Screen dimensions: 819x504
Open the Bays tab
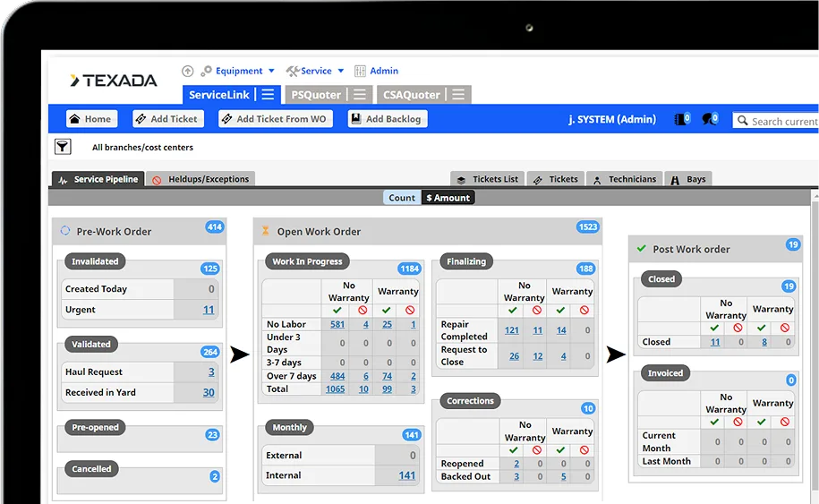tap(688, 179)
